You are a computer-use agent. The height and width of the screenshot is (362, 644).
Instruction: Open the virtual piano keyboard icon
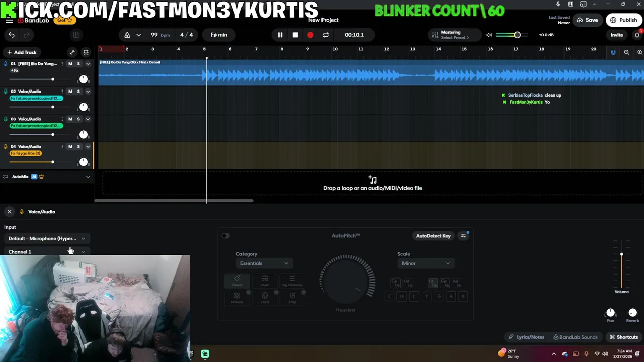[76, 35]
